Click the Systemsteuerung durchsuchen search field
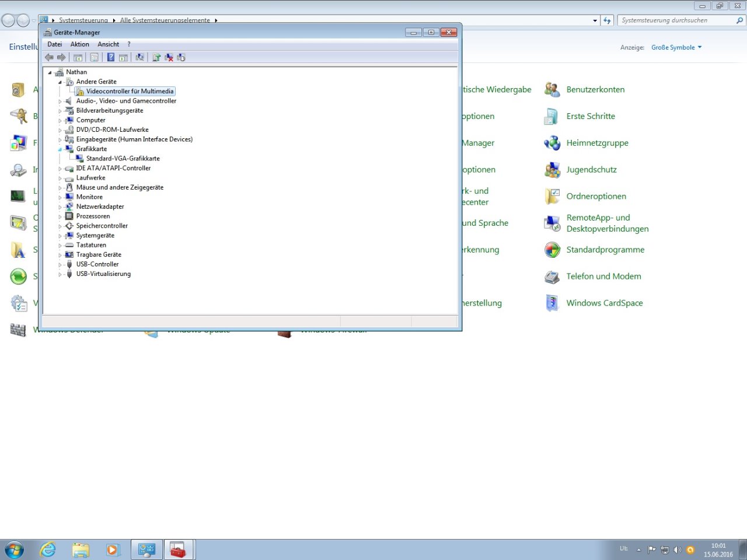The image size is (747, 560). coord(677,20)
